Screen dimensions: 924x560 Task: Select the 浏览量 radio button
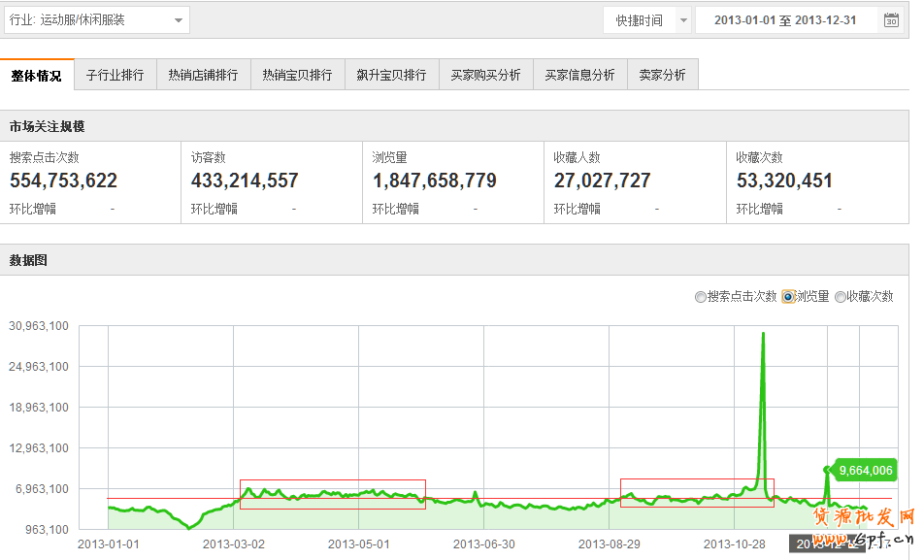tap(788, 297)
